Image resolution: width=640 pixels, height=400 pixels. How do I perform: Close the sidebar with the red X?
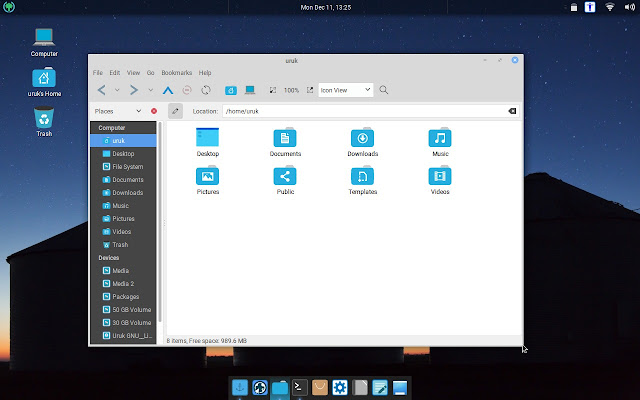click(x=154, y=111)
